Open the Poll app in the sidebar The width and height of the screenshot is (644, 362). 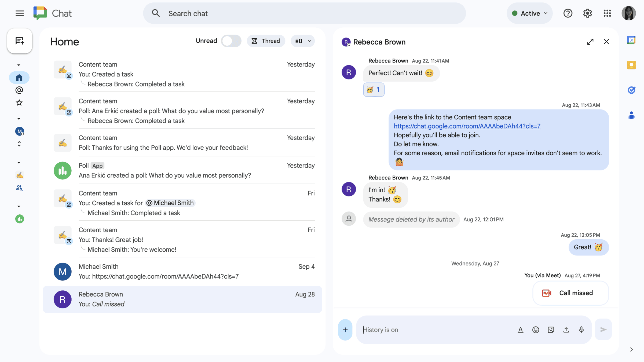[x=19, y=219]
